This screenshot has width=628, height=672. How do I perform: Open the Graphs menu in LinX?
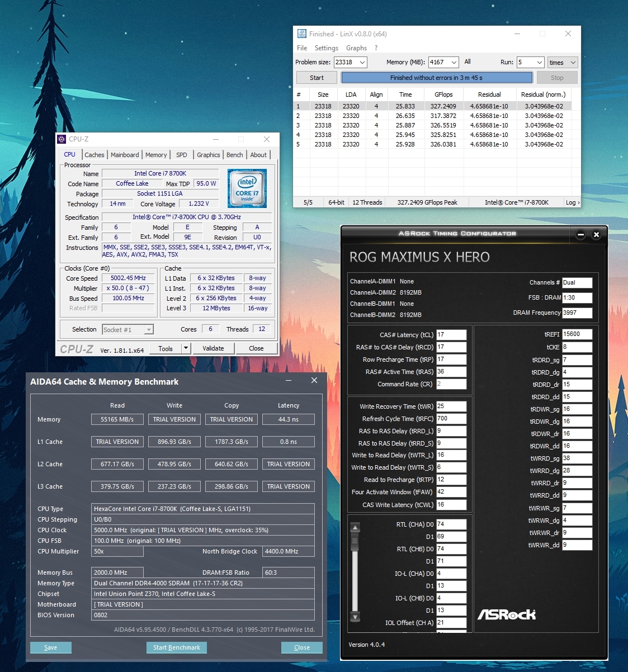coord(356,48)
